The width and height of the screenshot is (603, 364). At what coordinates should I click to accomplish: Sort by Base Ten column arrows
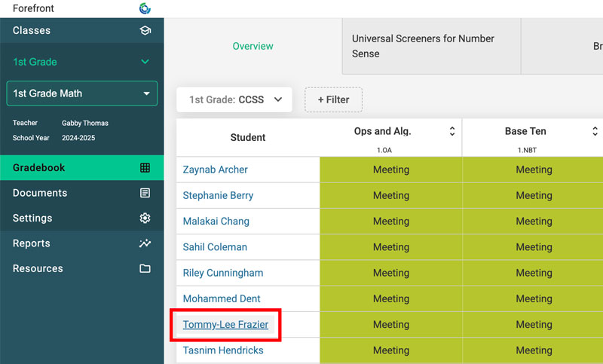pos(595,131)
